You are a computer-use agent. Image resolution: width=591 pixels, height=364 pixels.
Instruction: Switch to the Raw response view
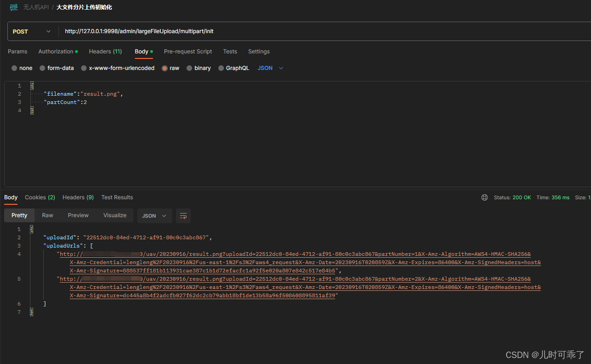[x=47, y=215]
